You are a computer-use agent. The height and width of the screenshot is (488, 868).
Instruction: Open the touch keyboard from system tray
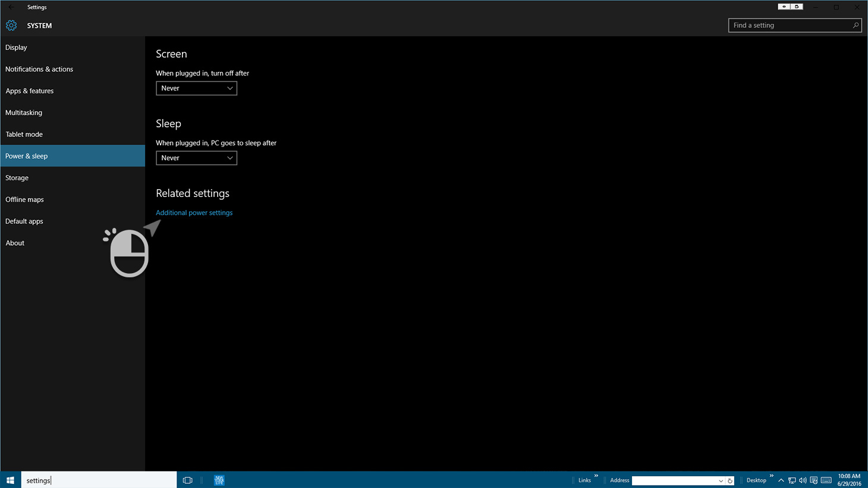[826, 480]
